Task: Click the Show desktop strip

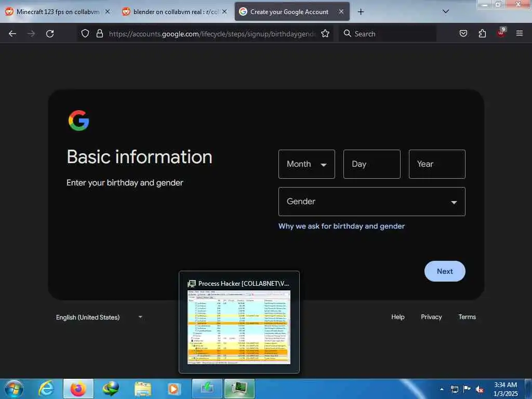Action: [528, 389]
